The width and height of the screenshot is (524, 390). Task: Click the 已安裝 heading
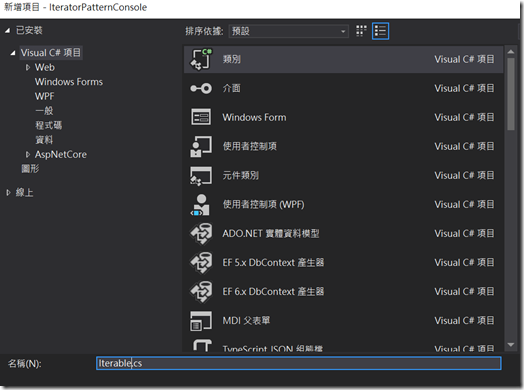coord(29,30)
